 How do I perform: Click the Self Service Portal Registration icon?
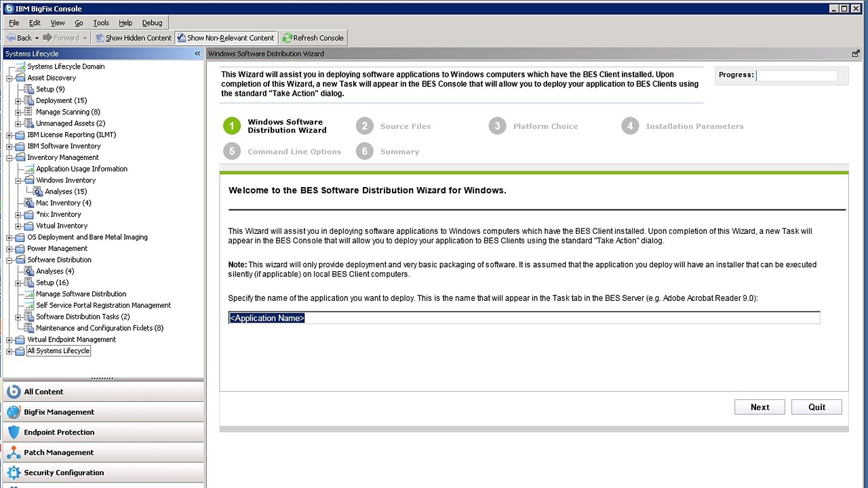[29, 305]
